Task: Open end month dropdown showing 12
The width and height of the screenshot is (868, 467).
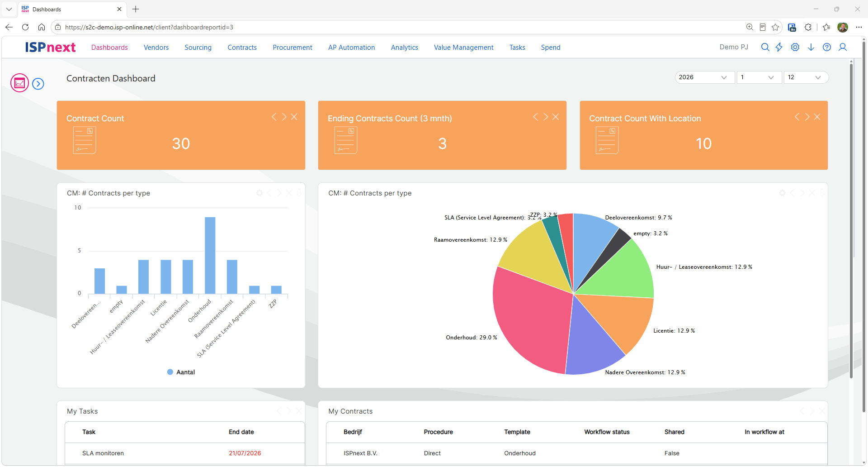Action: [x=805, y=77]
